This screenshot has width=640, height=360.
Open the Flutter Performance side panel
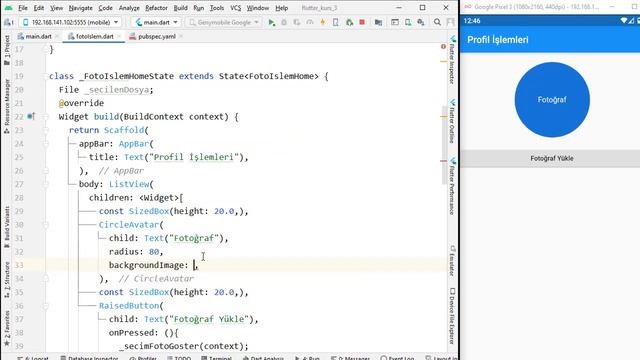coord(452,186)
